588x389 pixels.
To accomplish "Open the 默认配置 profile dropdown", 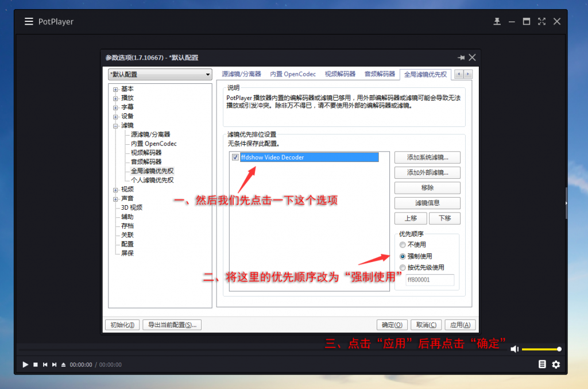I will click(160, 74).
